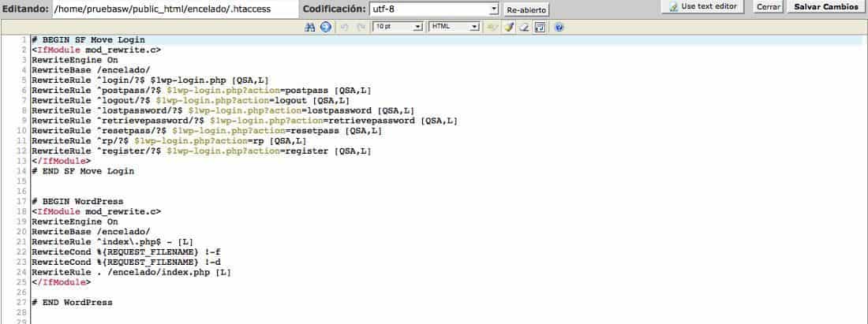Screen dimensions: 868x324
Task: Click the 'action=postpass' rule line
Action: [x=201, y=90]
